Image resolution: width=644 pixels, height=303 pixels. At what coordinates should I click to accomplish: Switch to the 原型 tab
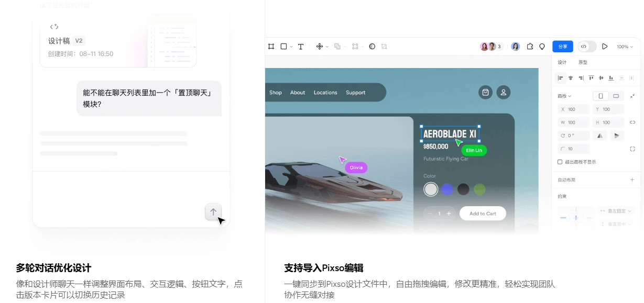coord(583,62)
